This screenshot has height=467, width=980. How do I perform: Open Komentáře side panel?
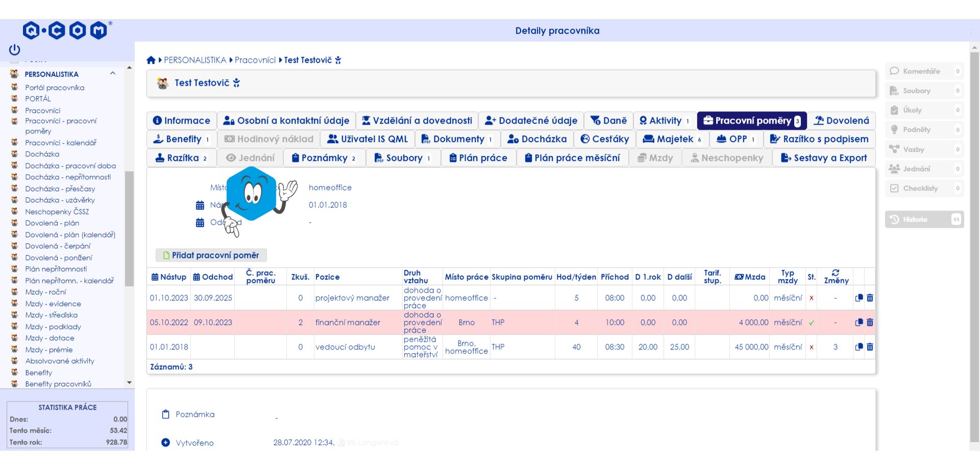(924, 71)
